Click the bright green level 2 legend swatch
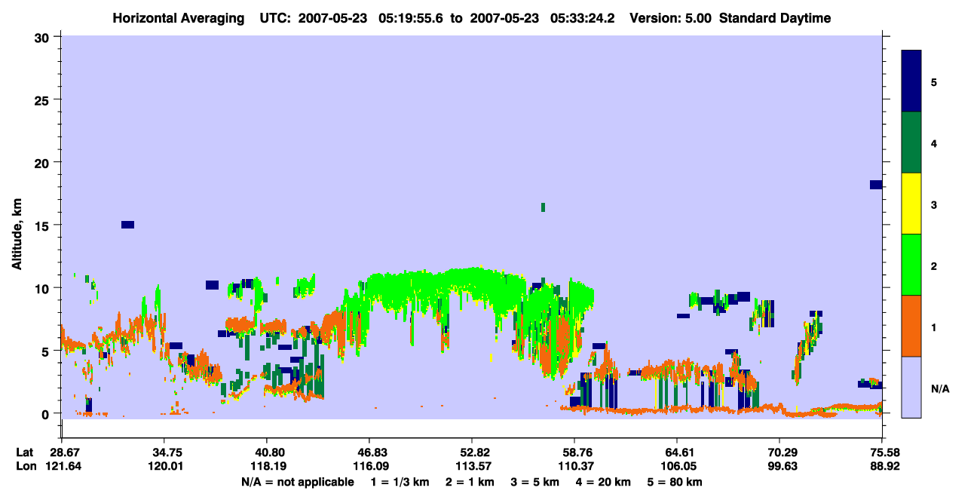This screenshot has height=503, width=980. click(911, 265)
